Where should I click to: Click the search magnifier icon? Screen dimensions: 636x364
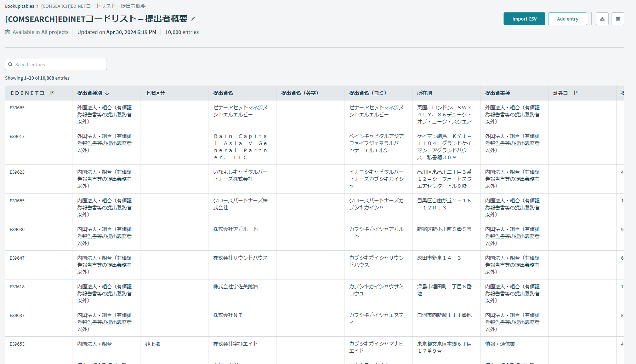(x=10, y=64)
